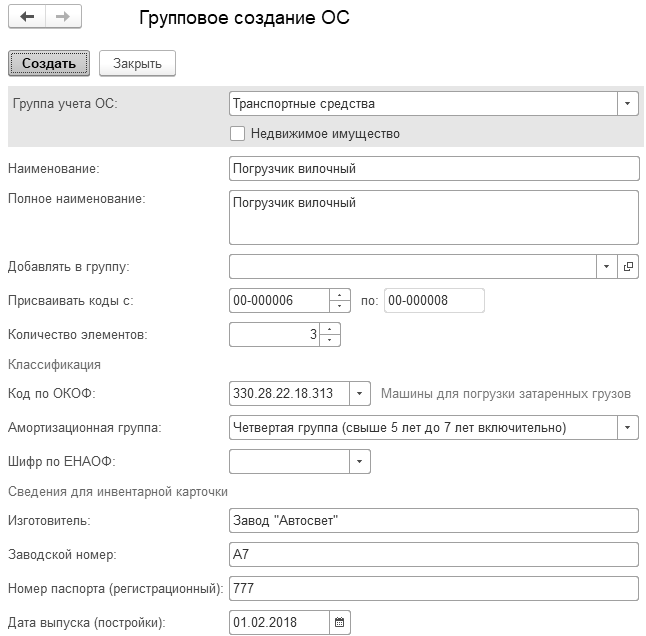Open calendar picker for release date
The height and width of the screenshot is (636, 646).
tap(339, 622)
